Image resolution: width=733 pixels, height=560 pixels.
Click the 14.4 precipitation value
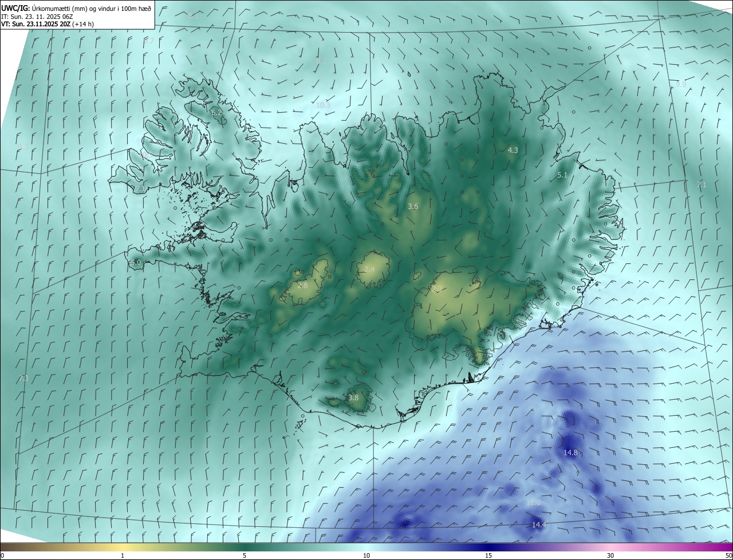click(539, 524)
